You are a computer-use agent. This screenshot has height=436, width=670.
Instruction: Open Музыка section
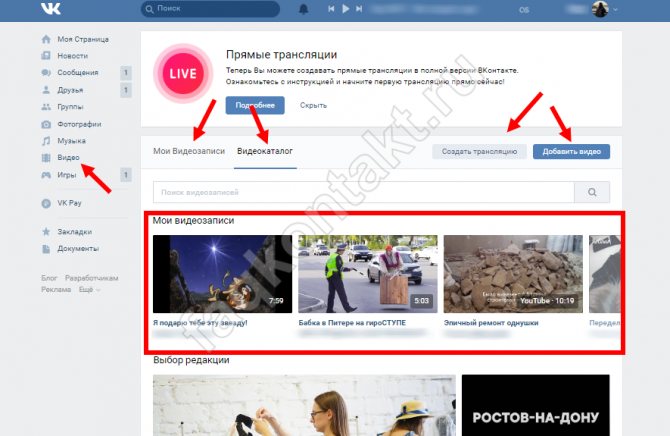click(71, 141)
